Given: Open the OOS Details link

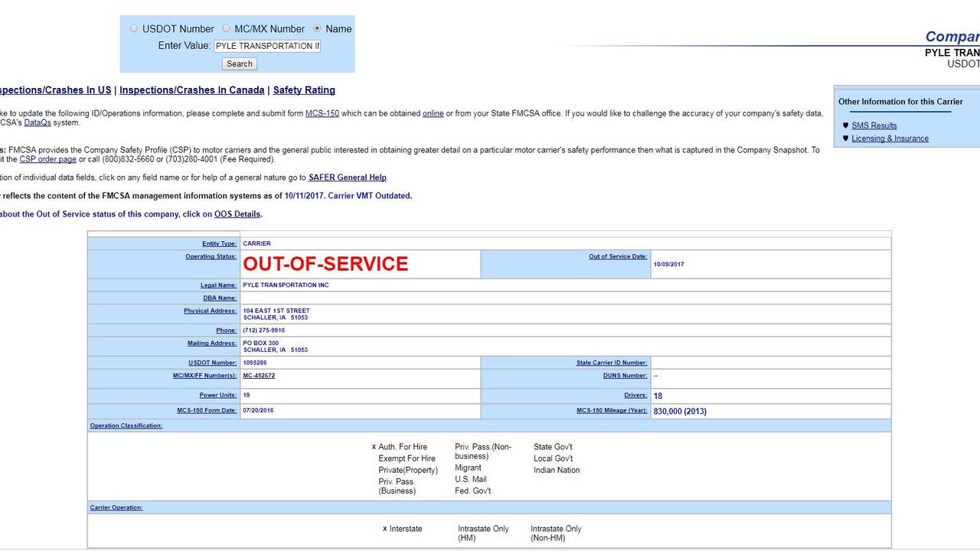Looking at the screenshot, I should coord(237,214).
